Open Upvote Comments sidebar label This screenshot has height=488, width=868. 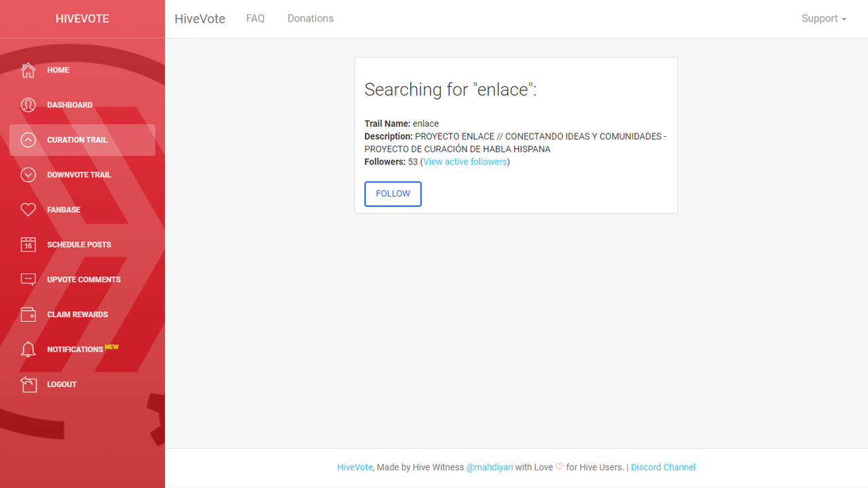click(x=84, y=279)
